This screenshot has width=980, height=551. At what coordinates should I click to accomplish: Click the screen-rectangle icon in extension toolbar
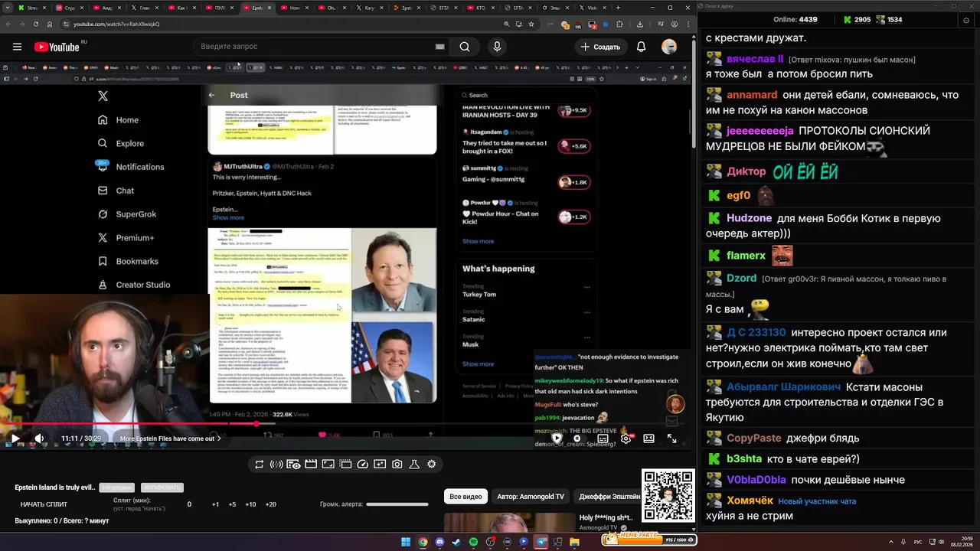328,464
